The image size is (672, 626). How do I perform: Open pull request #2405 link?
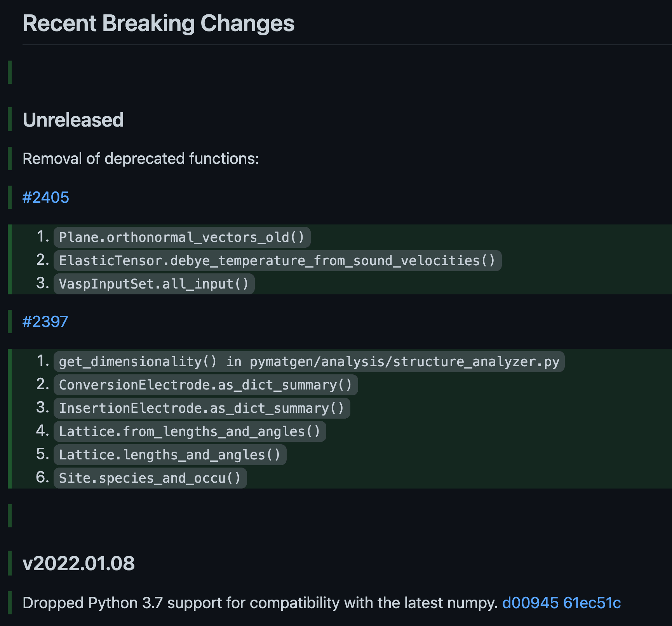pyautogui.click(x=46, y=197)
